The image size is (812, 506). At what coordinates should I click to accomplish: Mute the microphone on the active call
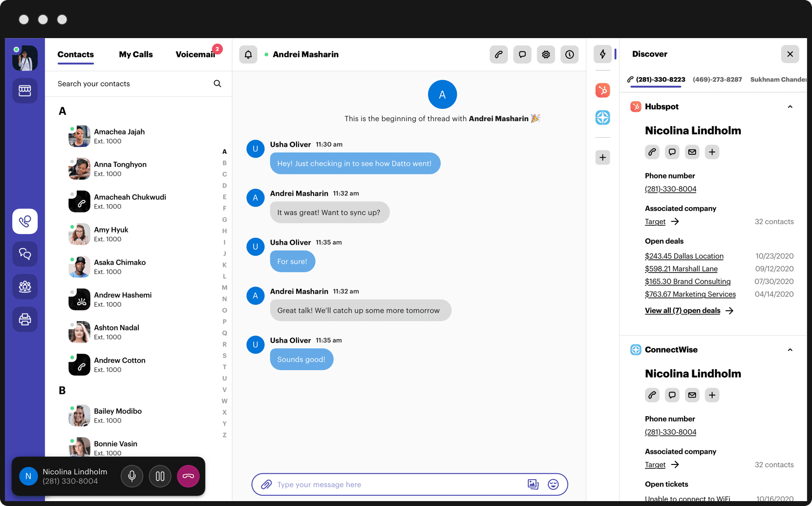coord(131,476)
